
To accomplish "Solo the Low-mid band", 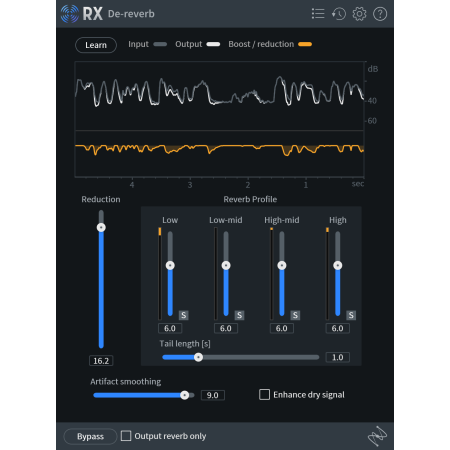I will [x=239, y=315].
